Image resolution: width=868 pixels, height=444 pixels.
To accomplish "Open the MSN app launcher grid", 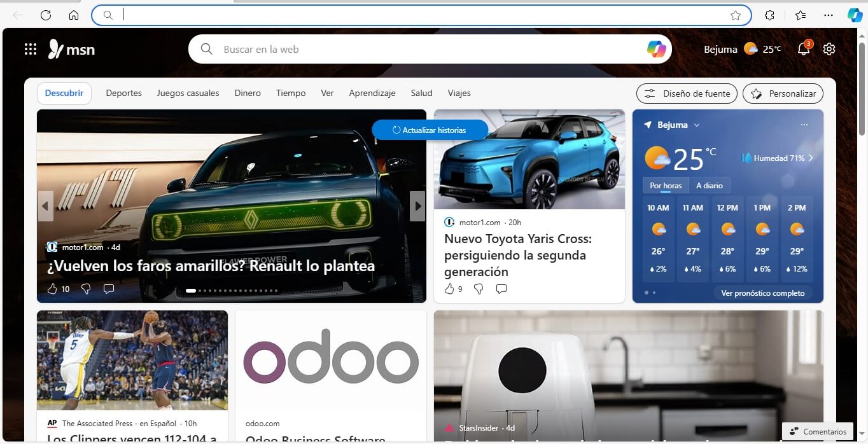I will [x=31, y=49].
